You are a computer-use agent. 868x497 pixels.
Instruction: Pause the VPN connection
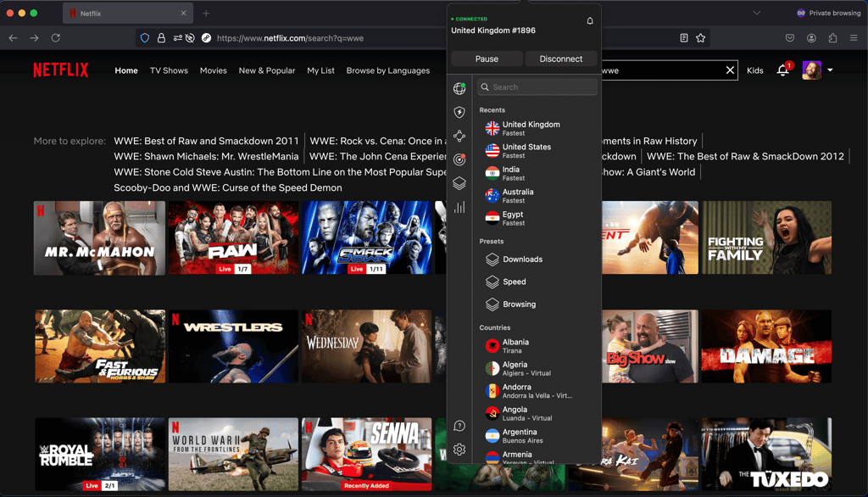tap(487, 59)
